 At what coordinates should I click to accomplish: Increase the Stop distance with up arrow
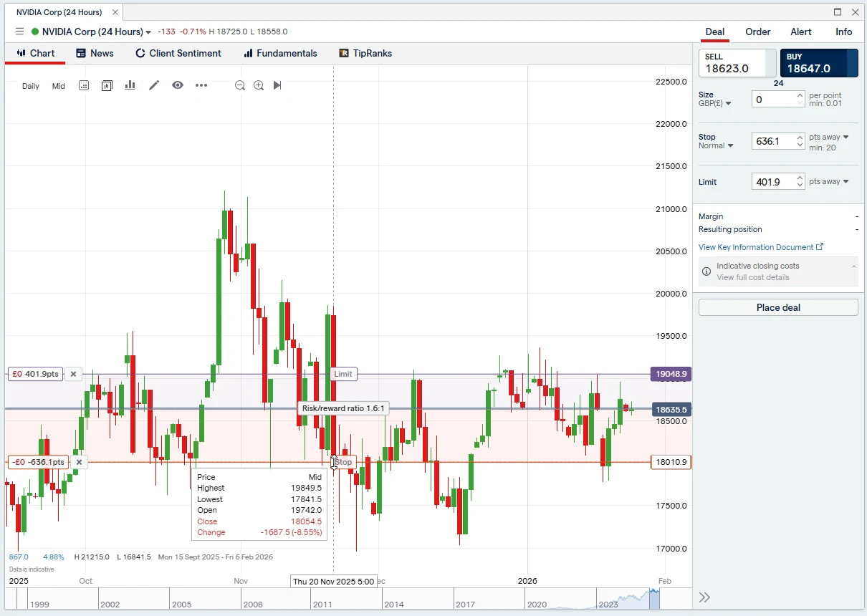click(x=800, y=138)
